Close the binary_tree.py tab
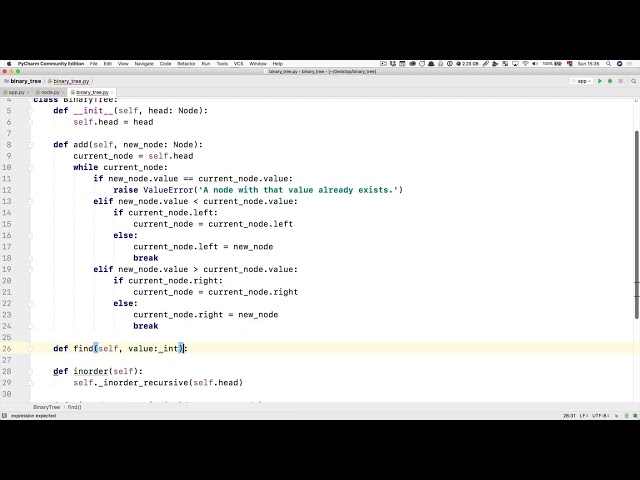The image size is (640, 480). [112, 93]
